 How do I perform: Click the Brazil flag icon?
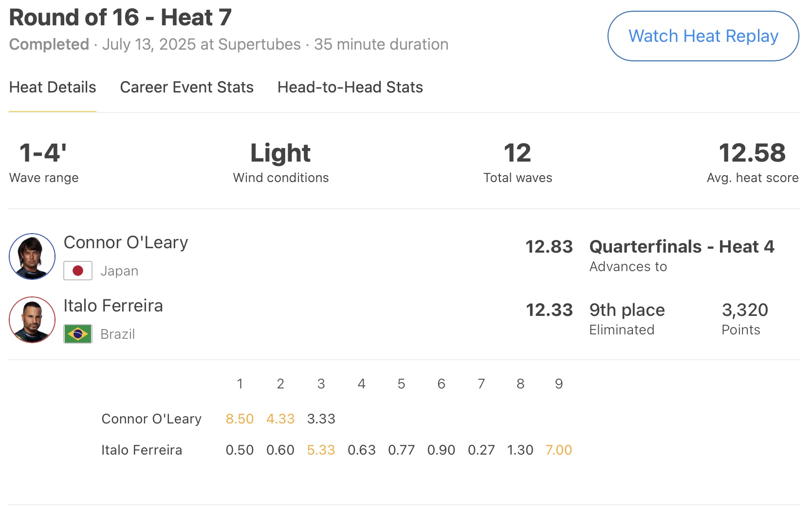78,334
